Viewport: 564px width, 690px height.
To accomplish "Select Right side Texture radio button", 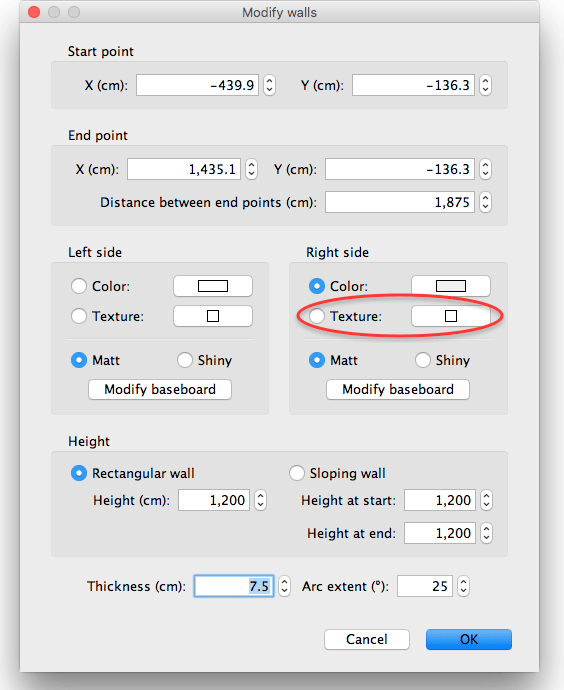I will point(317,316).
